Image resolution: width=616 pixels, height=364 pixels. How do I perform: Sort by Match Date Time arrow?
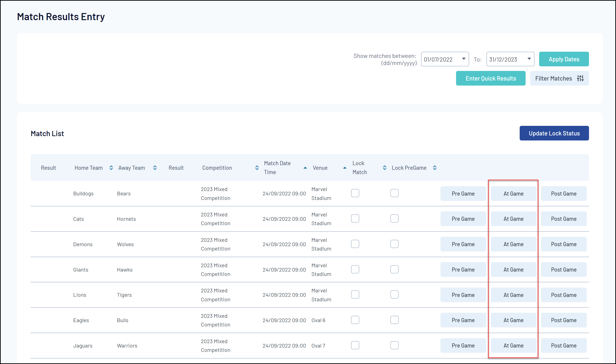point(305,168)
